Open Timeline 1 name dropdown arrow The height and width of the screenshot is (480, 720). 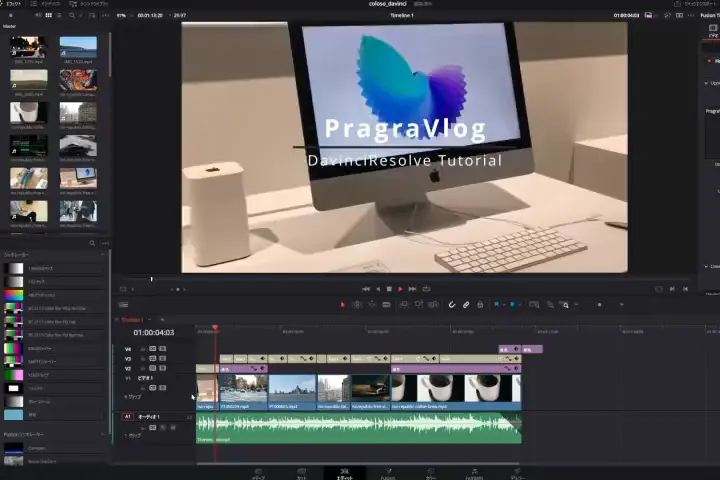pyautogui.click(x=150, y=319)
